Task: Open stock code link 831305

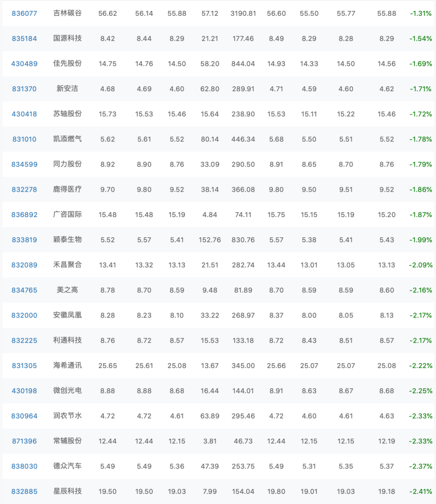Action: [x=24, y=366]
